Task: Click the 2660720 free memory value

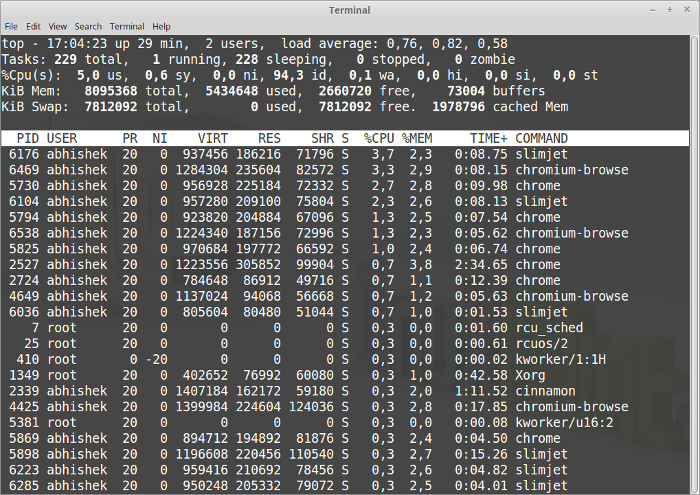Action: pyautogui.click(x=345, y=91)
